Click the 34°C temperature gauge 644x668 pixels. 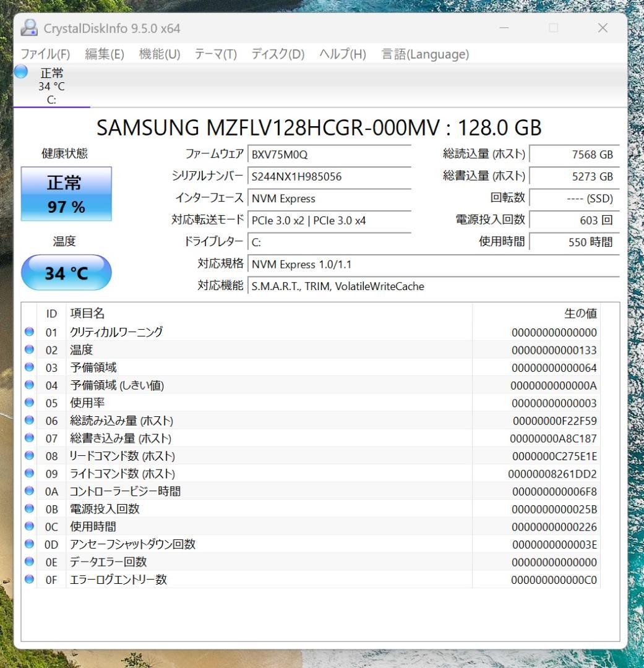coord(66,272)
